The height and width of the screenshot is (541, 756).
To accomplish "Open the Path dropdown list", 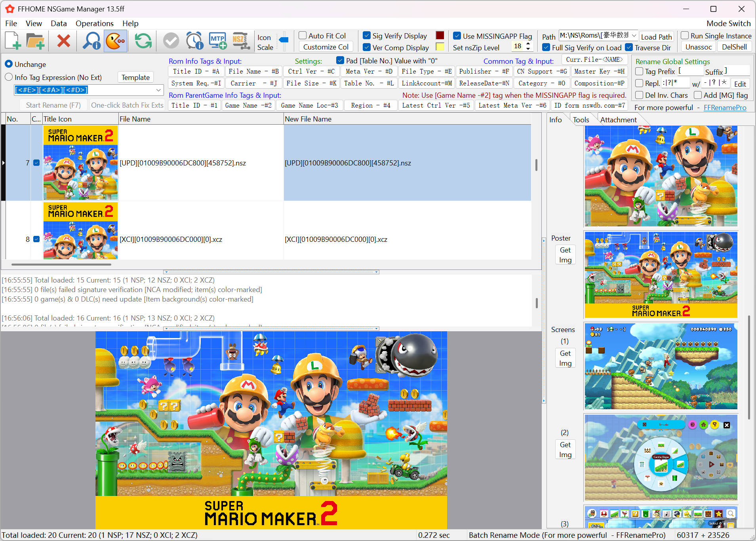I will point(634,36).
